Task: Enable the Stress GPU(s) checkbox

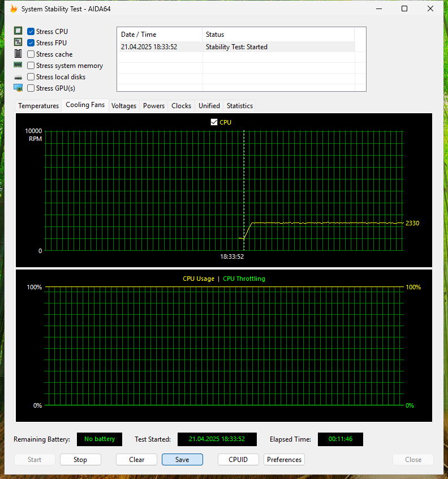Action: pos(31,88)
